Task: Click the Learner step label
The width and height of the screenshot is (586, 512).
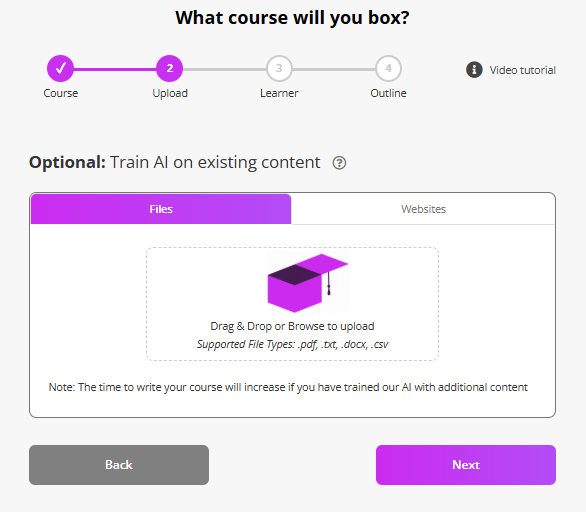Action: (279, 93)
